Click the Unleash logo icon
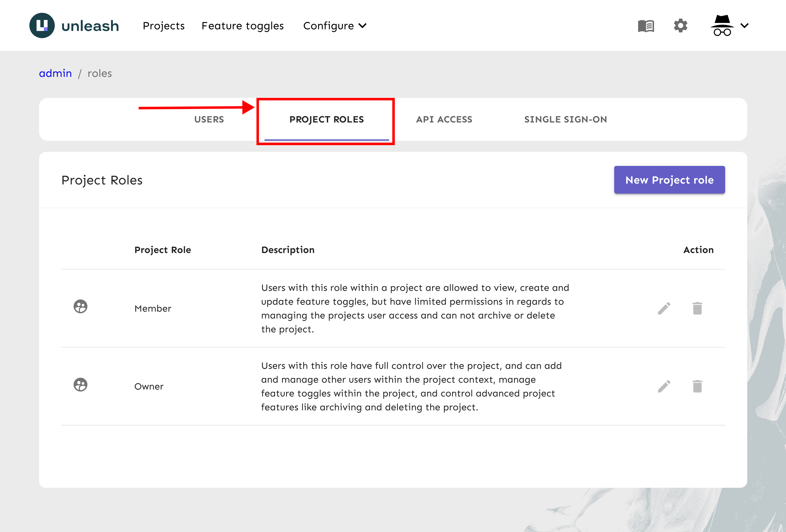The image size is (786, 532). tap(42, 25)
